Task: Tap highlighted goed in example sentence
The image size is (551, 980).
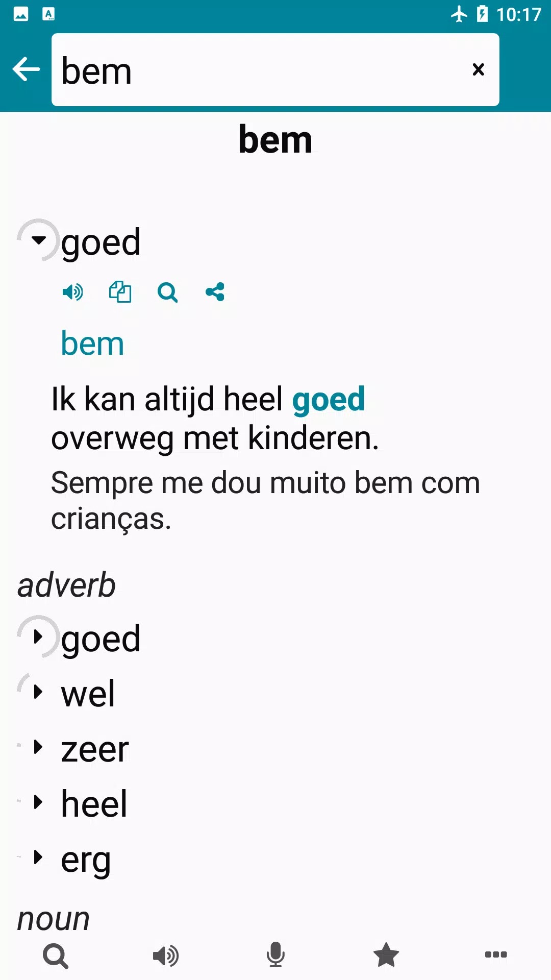Action: click(328, 399)
